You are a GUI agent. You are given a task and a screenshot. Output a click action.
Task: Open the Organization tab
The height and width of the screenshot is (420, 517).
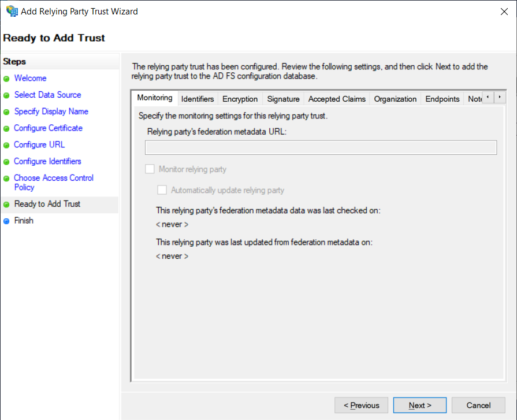pyautogui.click(x=395, y=99)
